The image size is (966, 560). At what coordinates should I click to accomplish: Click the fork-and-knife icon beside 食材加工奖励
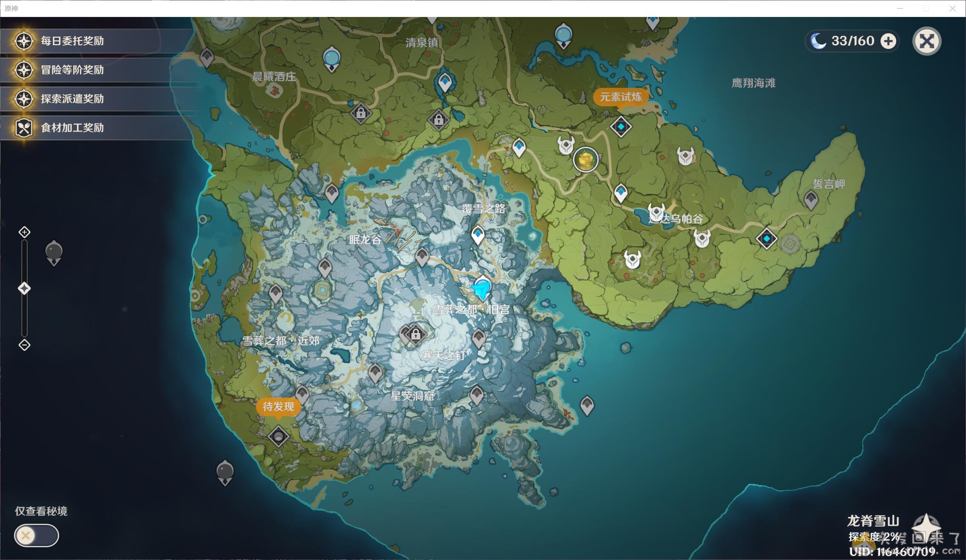pos(24,128)
